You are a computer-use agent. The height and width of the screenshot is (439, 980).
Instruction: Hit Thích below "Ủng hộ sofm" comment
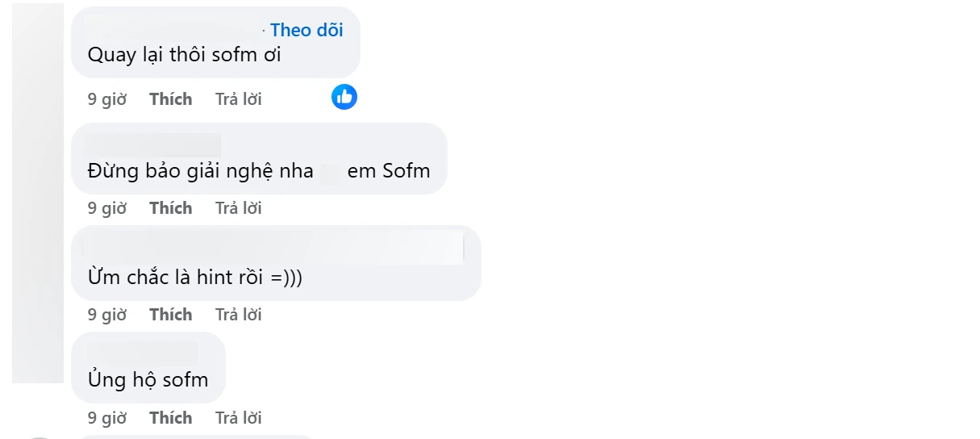pos(171,418)
